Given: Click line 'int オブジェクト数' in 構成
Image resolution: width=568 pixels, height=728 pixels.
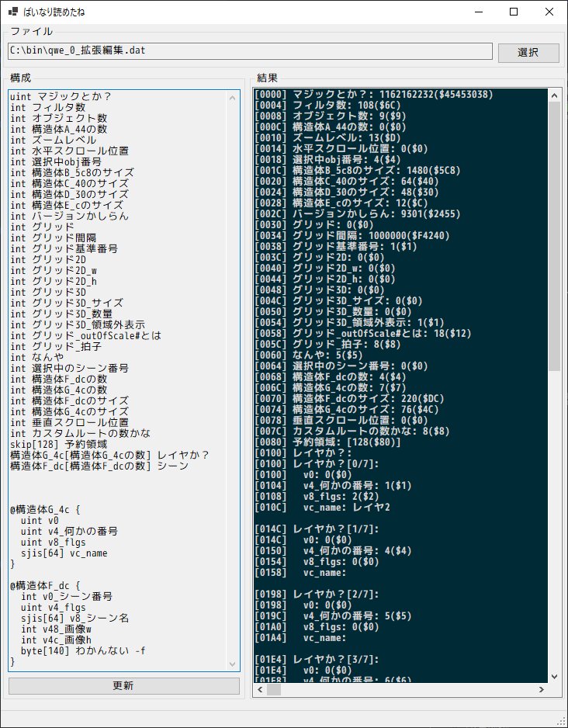Looking at the screenshot, I should (58, 119).
